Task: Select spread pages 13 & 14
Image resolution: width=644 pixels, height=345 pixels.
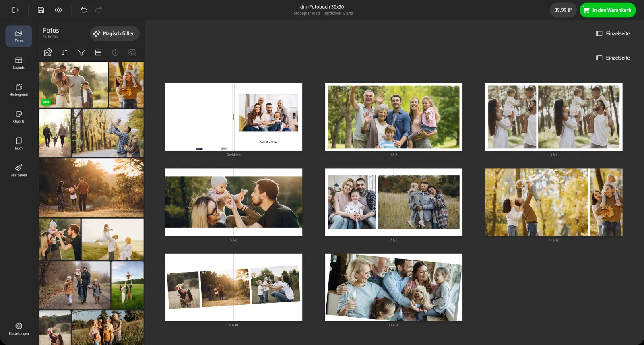Action: pos(394,287)
